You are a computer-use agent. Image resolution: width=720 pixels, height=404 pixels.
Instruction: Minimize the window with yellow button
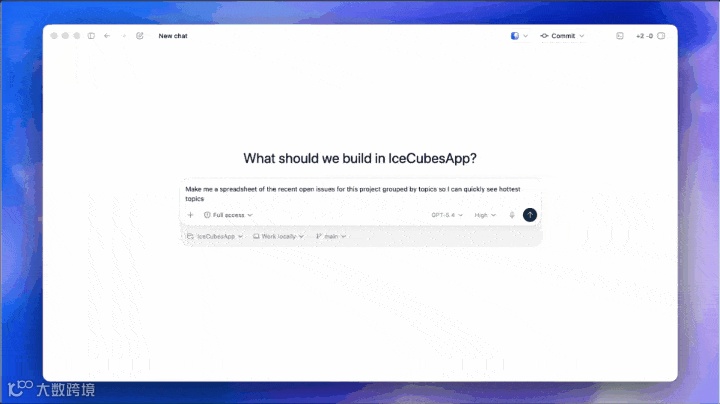click(x=65, y=36)
